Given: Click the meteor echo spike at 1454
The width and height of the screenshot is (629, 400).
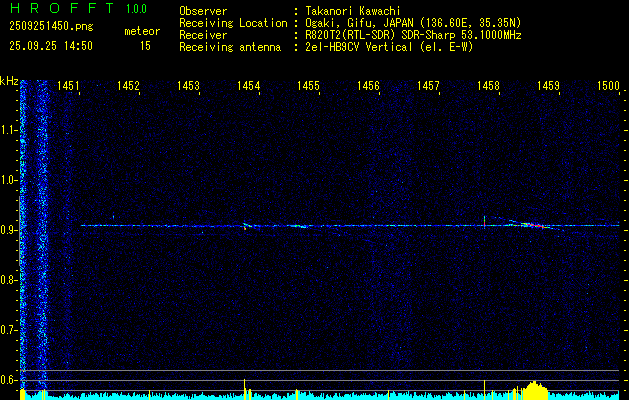Looking at the screenshot, I should click(x=246, y=225).
